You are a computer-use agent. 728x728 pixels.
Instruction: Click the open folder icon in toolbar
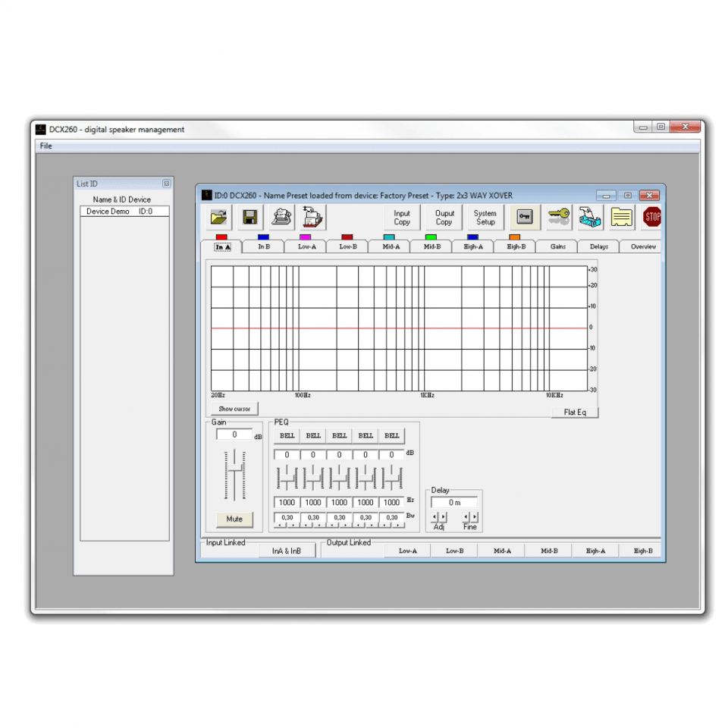(218, 217)
